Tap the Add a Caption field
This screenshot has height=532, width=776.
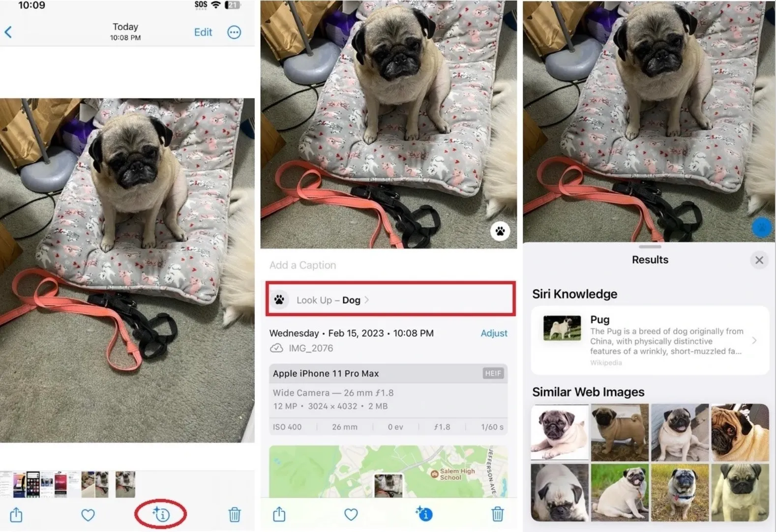pyautogui.click(x=303, y=265)
